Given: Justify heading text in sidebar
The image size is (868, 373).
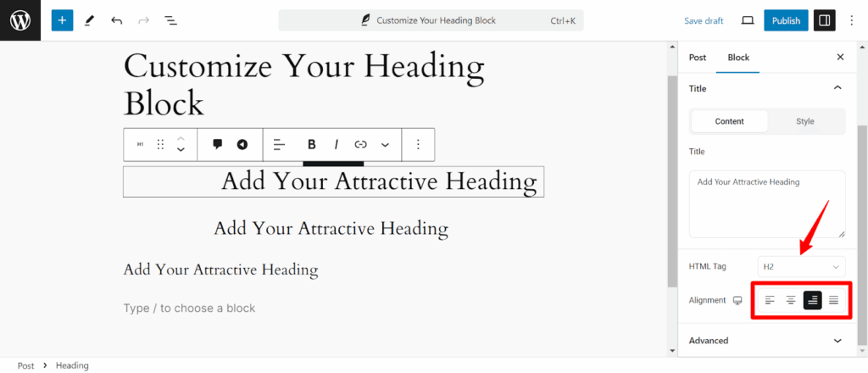Looking at the screenshot, I should (834, 300).
